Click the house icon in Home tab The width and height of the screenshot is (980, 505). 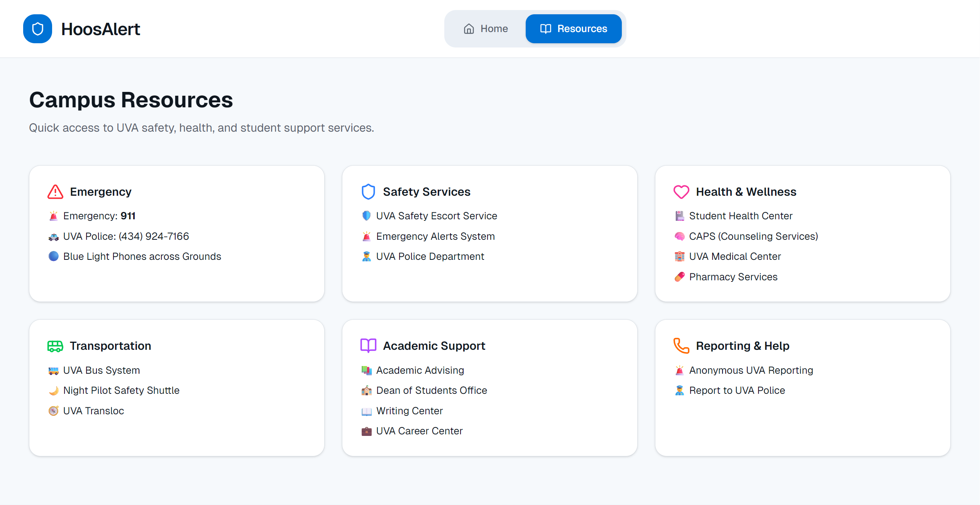[x=469, y=29]
